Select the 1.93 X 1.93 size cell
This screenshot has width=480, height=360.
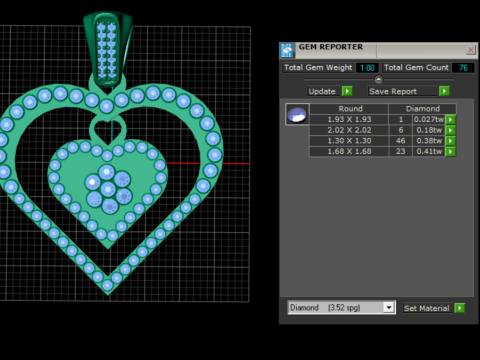[349, 119]
